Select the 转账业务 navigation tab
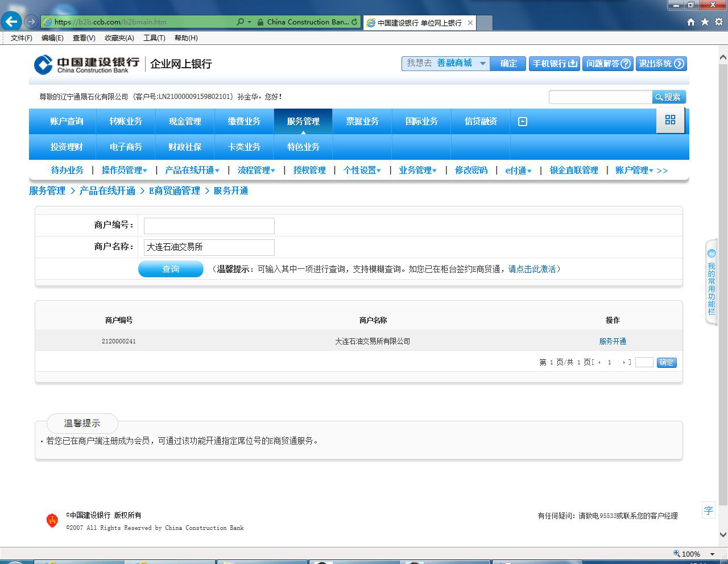Screen dimensions: 728x564 point(126,122)
